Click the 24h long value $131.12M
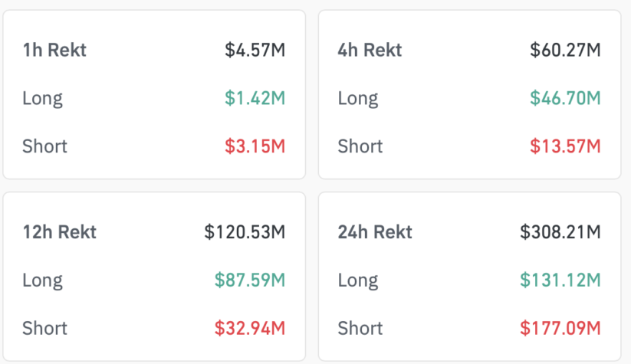 coord(560,280)
